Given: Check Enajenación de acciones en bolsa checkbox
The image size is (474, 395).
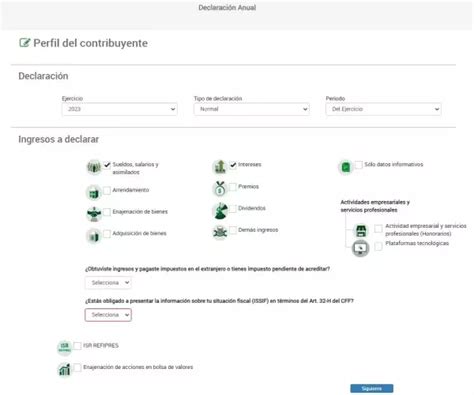Looking at the screenshot, I should pyautogui.click(x=77, y=367).
